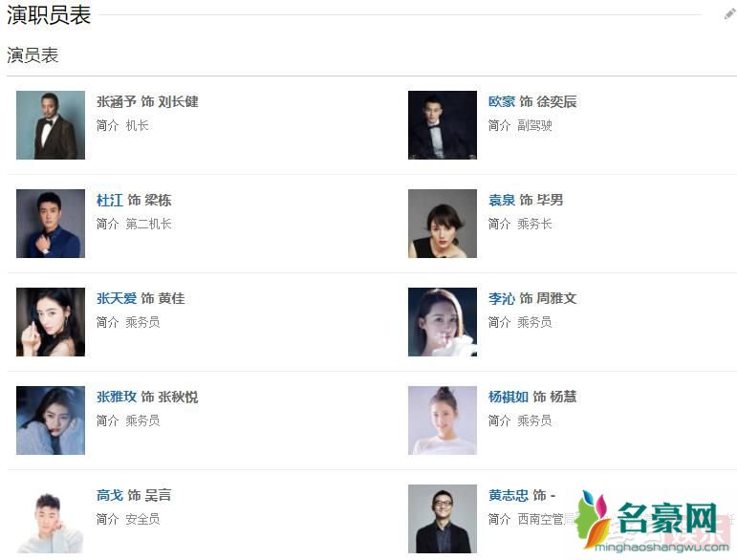Image resolution: width=737 pixels, height=560 pixels.
Task: Click 欧豪 portrait photo
Action: 442,125
